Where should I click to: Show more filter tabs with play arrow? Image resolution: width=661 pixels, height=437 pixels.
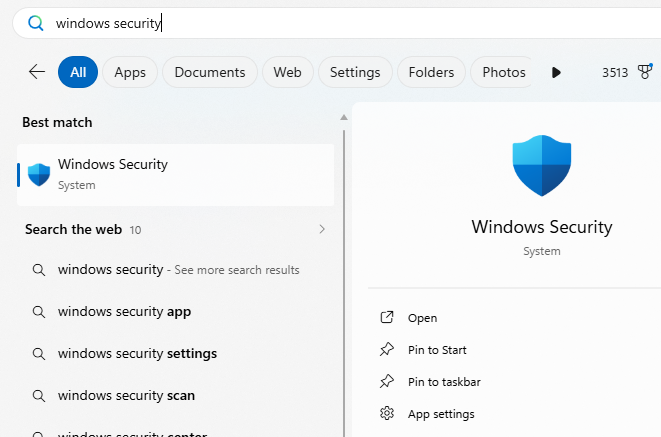pyautogui.click(x=556, y=72)
